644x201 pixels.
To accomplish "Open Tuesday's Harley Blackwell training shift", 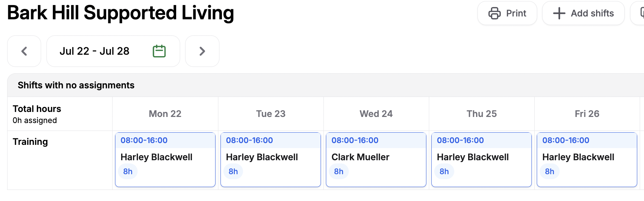I will pos(271,160).
